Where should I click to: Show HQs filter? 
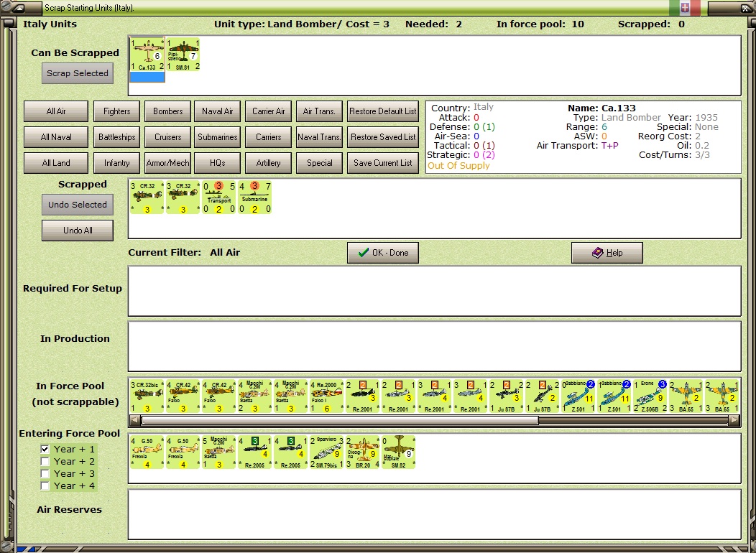tap(218, 163)
